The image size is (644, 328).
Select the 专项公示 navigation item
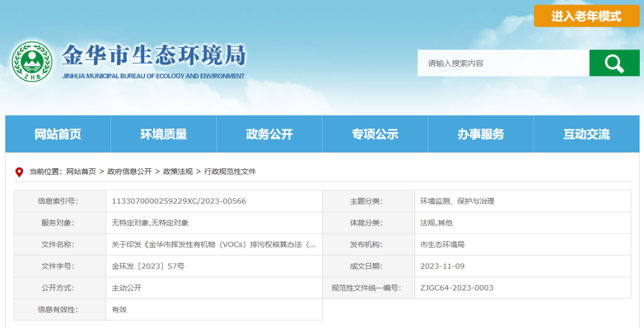tap(374, 134)
